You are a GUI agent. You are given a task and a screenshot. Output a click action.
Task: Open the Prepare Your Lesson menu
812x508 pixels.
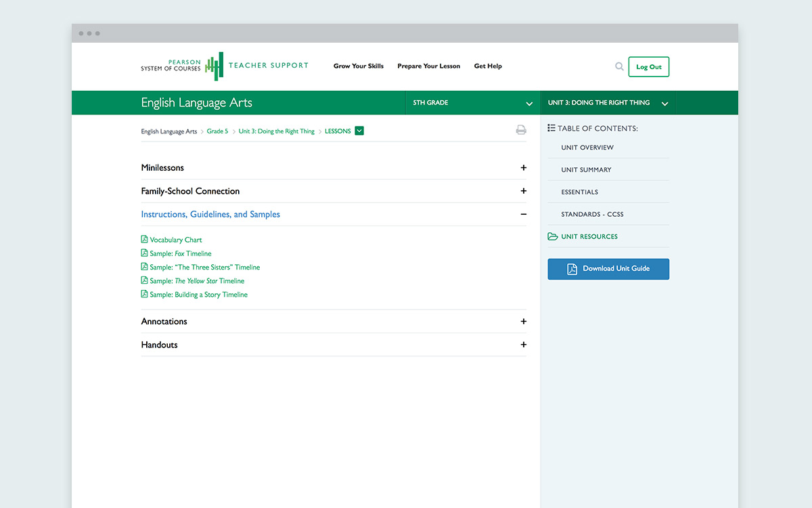pyautogui.click(x=428, y=66)
